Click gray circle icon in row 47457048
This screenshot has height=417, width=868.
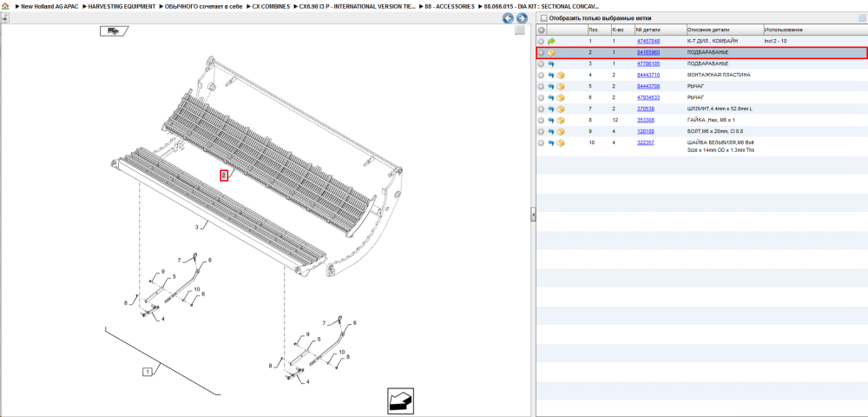pos(542,42)
